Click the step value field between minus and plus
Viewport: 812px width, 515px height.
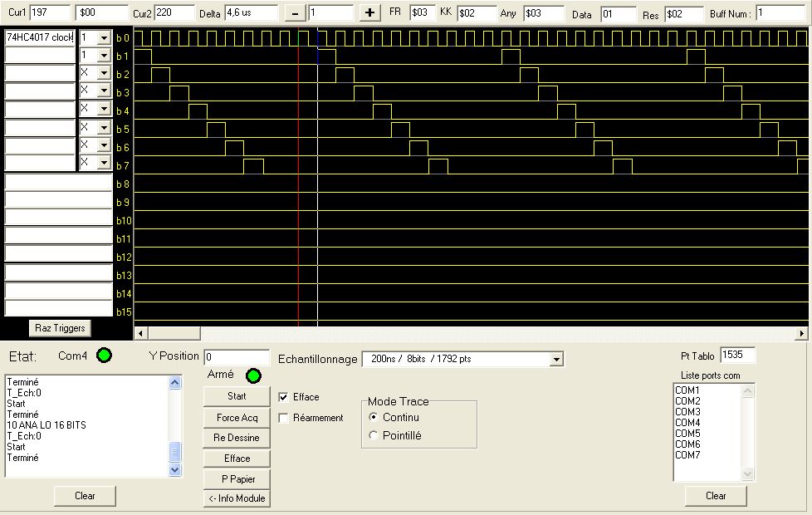click(x=331, y=13)
